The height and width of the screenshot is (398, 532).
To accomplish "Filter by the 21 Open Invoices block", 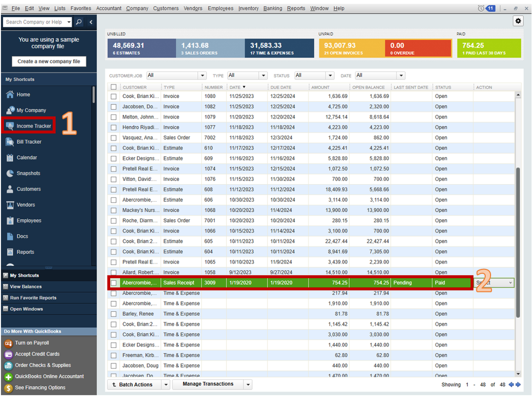I will 352,48.
